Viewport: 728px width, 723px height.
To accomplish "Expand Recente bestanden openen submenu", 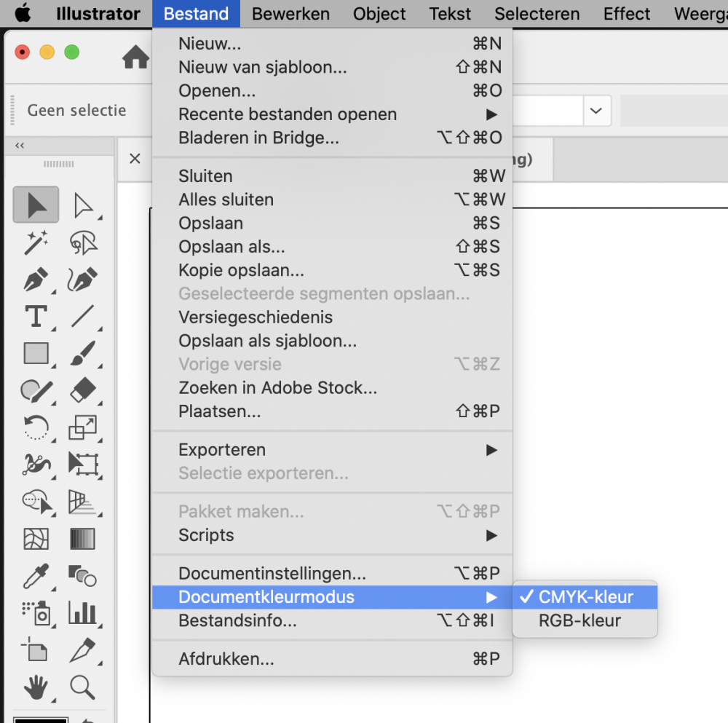I will point(333,114).
